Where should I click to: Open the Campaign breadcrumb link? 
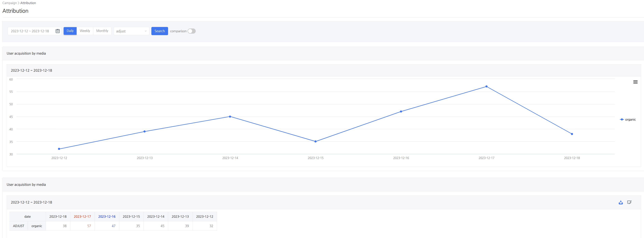click(x=9, y=3)
